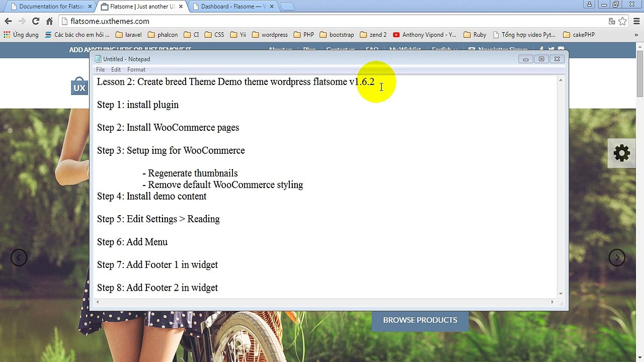644x362 pixels.
Task: Click the Chrome user profile icon
Action: pos(589,5)
